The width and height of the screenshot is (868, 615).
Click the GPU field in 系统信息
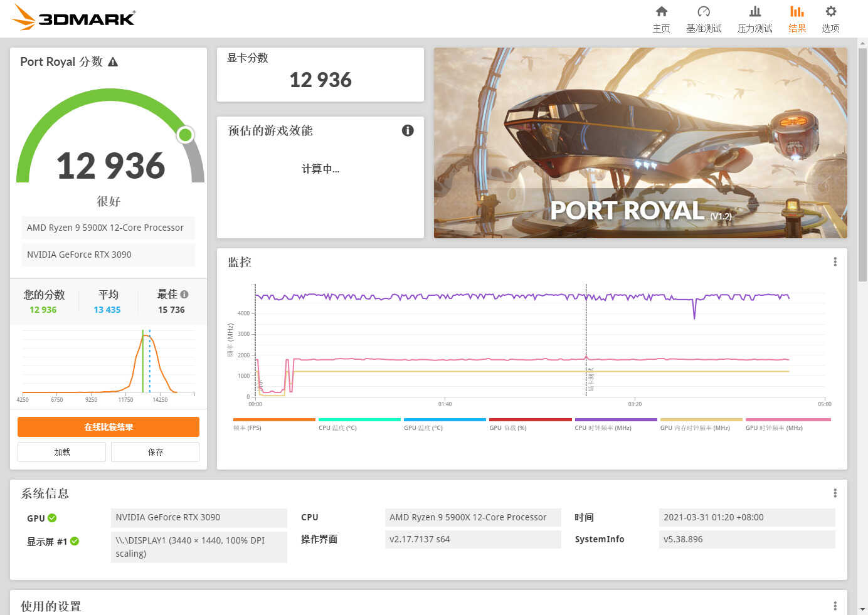point(199,518)
